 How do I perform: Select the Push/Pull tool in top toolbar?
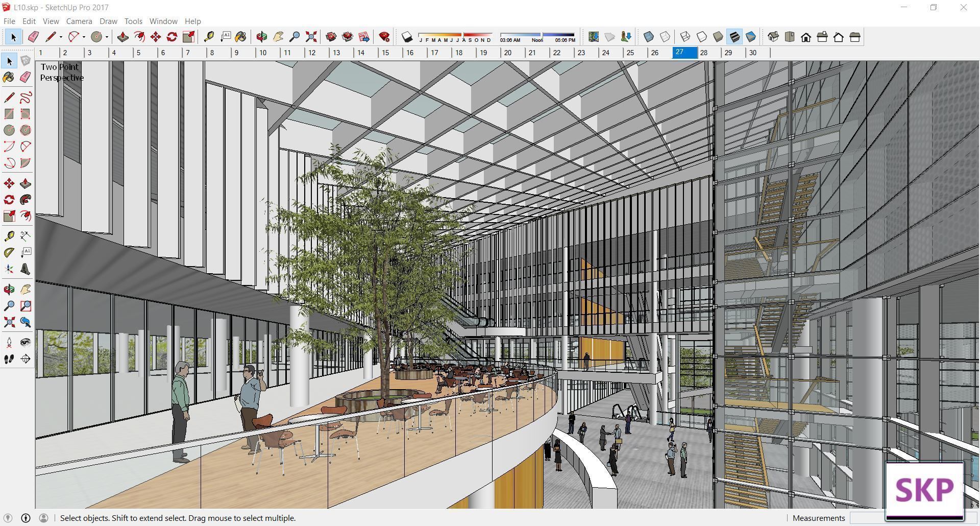[122, 37]
